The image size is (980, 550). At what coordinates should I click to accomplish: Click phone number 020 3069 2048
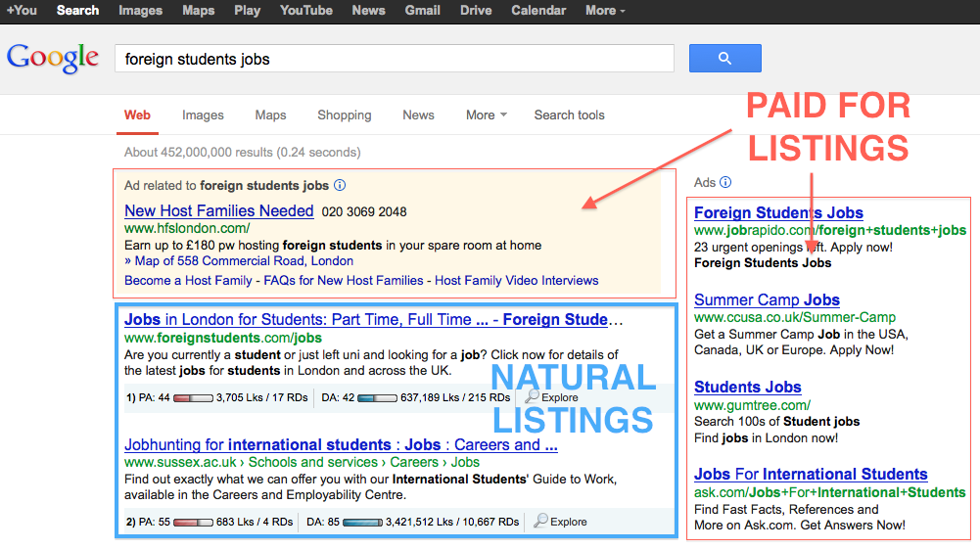click(x=364, y=211)
